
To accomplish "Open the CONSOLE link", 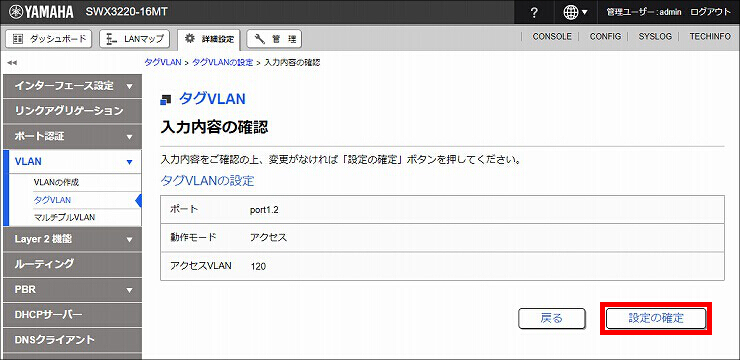I will (552, 37).
